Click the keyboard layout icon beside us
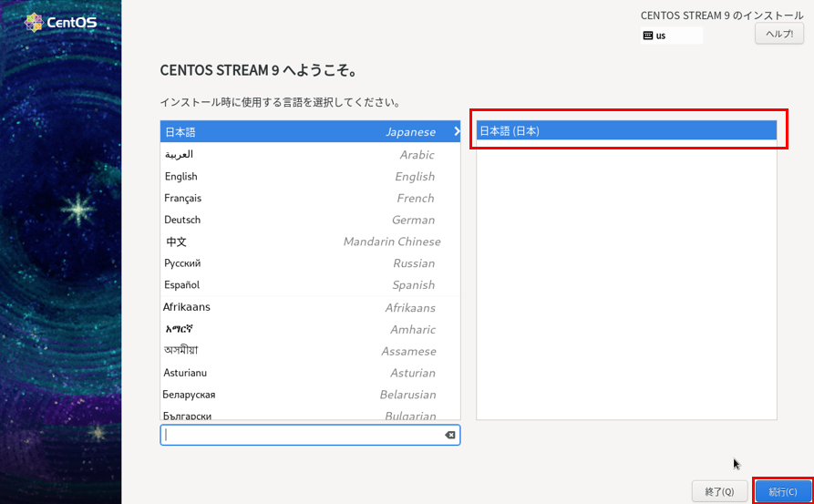814x504 pixels. (x=647, y=36)
